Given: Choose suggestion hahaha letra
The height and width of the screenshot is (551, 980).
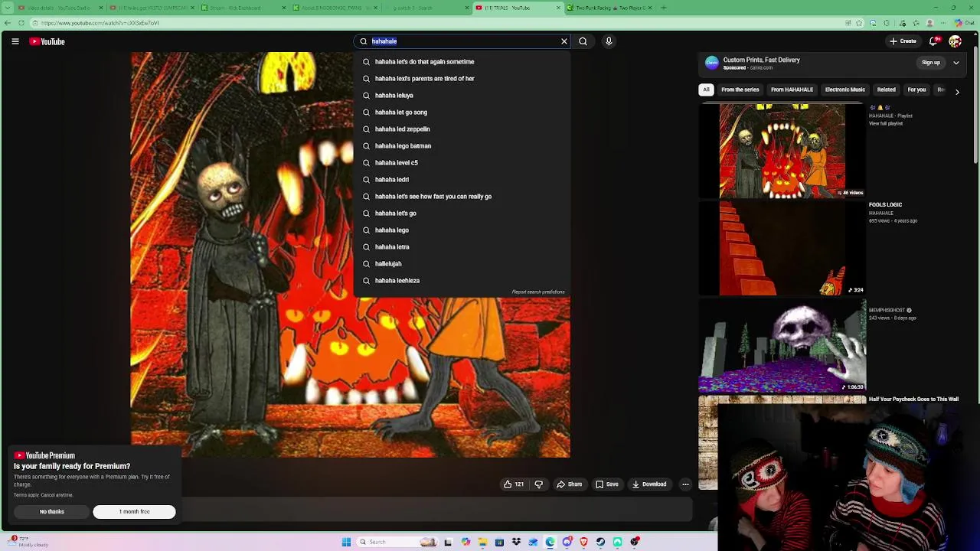Looking at the screenshot, I should [x=462, y=247].
